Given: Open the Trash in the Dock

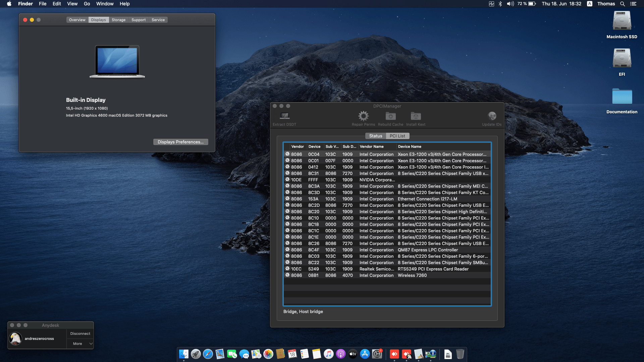Looking at the screenshot, I should pyautogui.click(x=460, y=354).
